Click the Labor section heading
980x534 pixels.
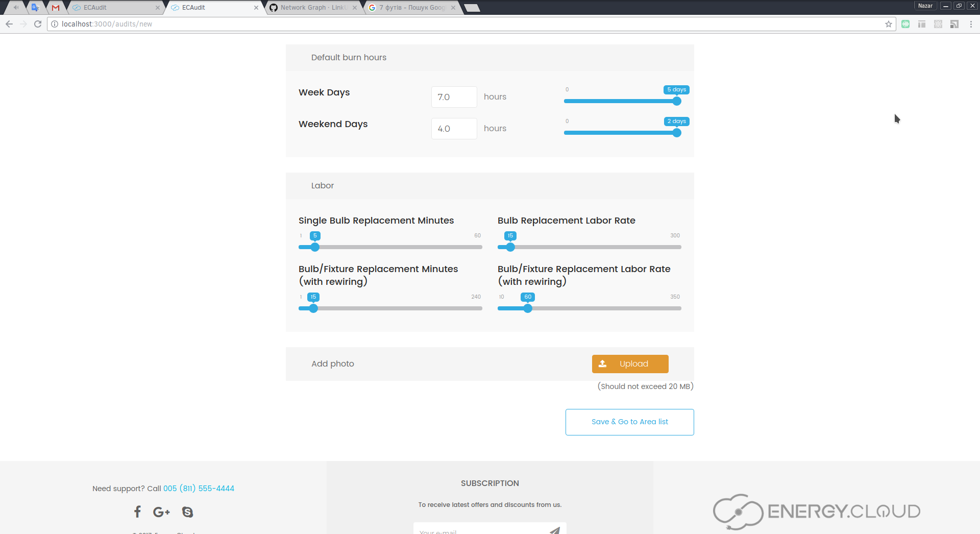[x=323, y=186]
